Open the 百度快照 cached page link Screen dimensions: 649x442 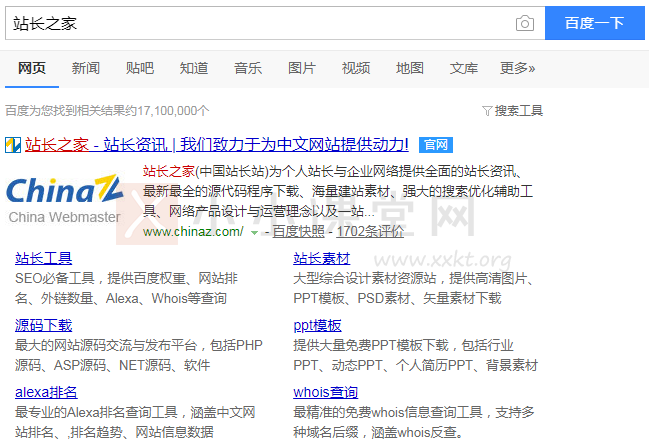(x=298, y=232)
